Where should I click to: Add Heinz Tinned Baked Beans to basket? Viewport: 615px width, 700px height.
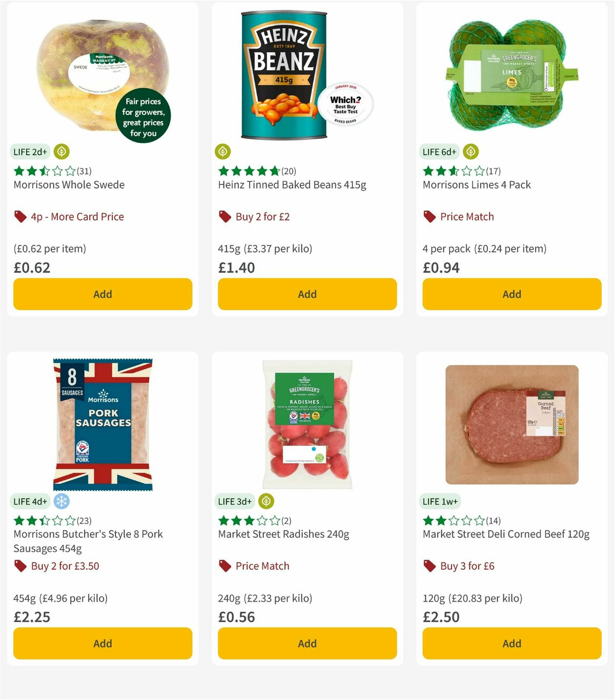coord(307,294)
